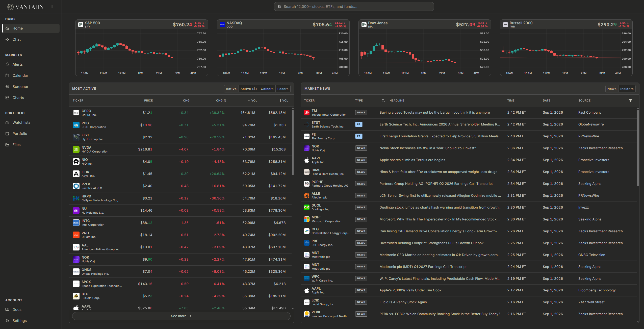Sort news by TIME column header
Screen dimensions: 644x329
pos(511,100)
